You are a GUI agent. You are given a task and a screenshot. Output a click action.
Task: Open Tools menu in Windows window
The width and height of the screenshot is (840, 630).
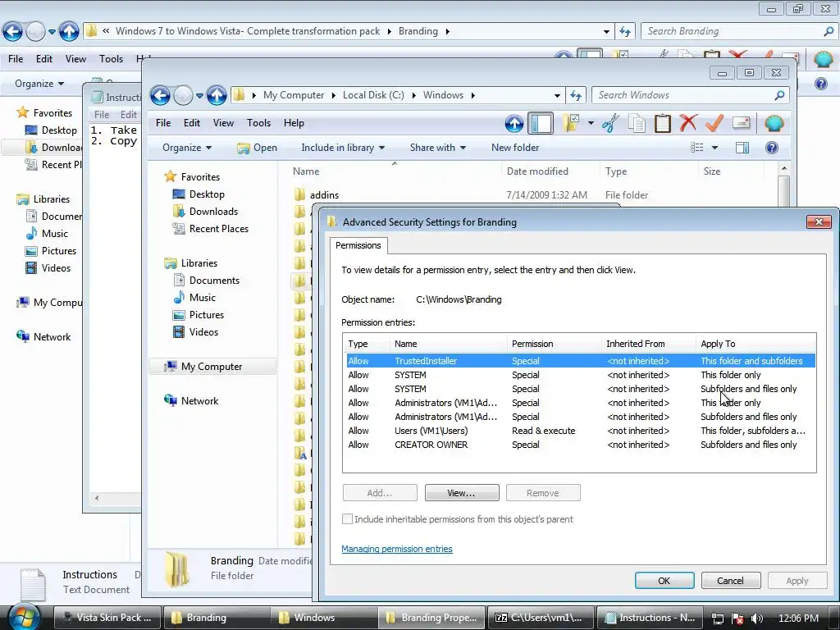coord(258,123)
